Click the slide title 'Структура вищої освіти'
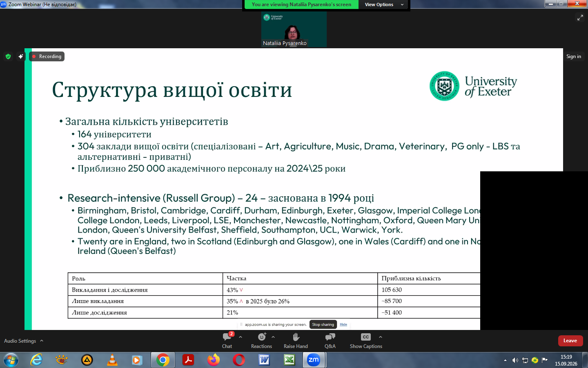Viewport: 588px width, 368px height. point(172,90)
